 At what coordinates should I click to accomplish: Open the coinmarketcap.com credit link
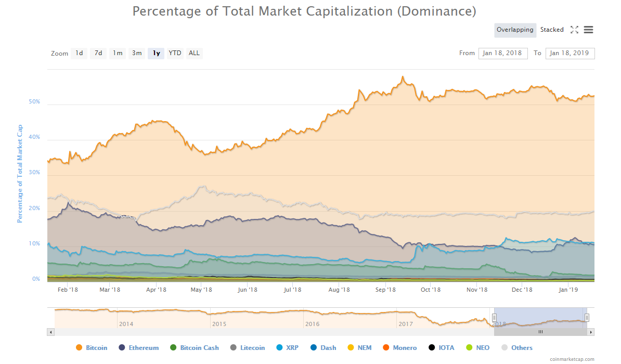tap(572, 359)
